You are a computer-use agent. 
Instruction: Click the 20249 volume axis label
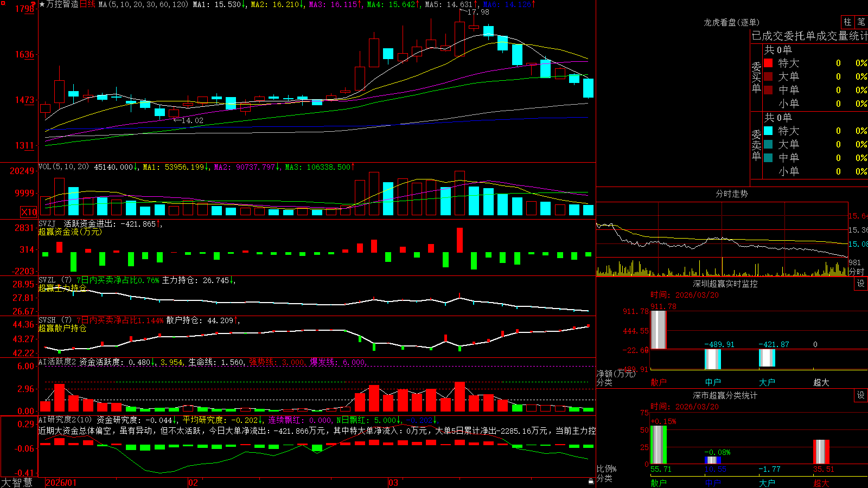(22, 171)
